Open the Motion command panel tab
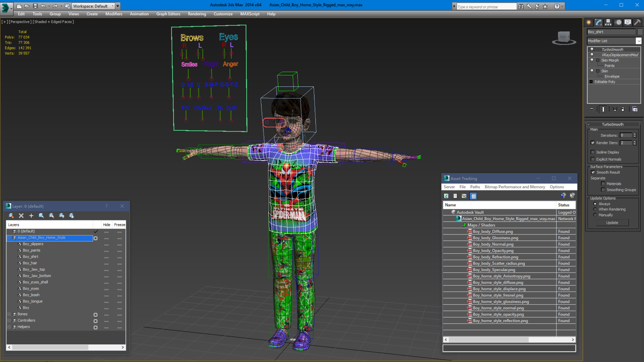Screen dimensions: 644x362 (618, 23)
